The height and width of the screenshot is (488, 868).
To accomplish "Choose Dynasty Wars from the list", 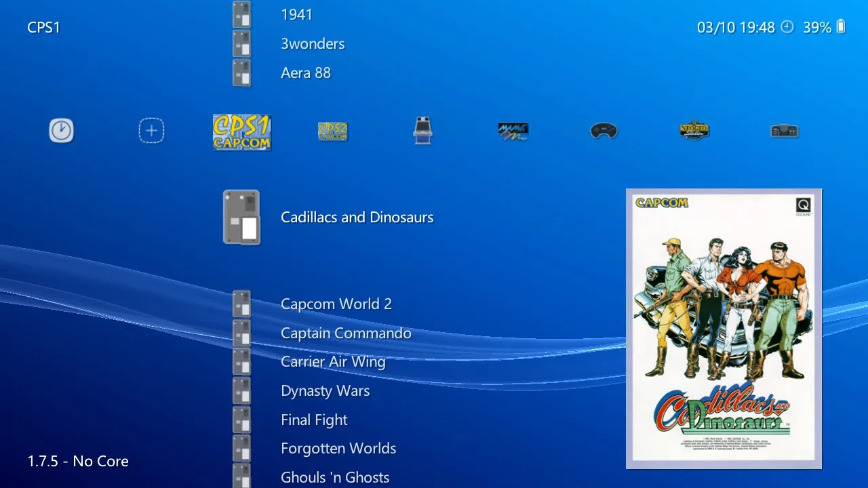I will (x=325, y=391).
